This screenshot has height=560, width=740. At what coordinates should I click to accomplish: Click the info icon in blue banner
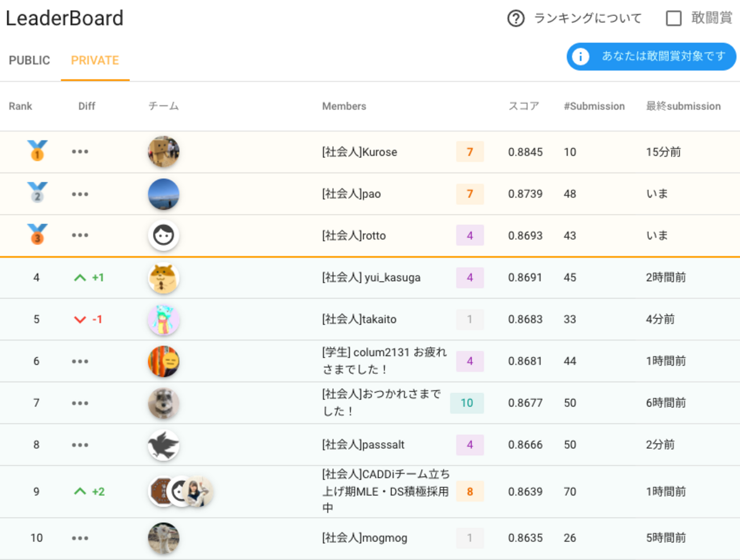pyautogui.click(x=580, y=56)
